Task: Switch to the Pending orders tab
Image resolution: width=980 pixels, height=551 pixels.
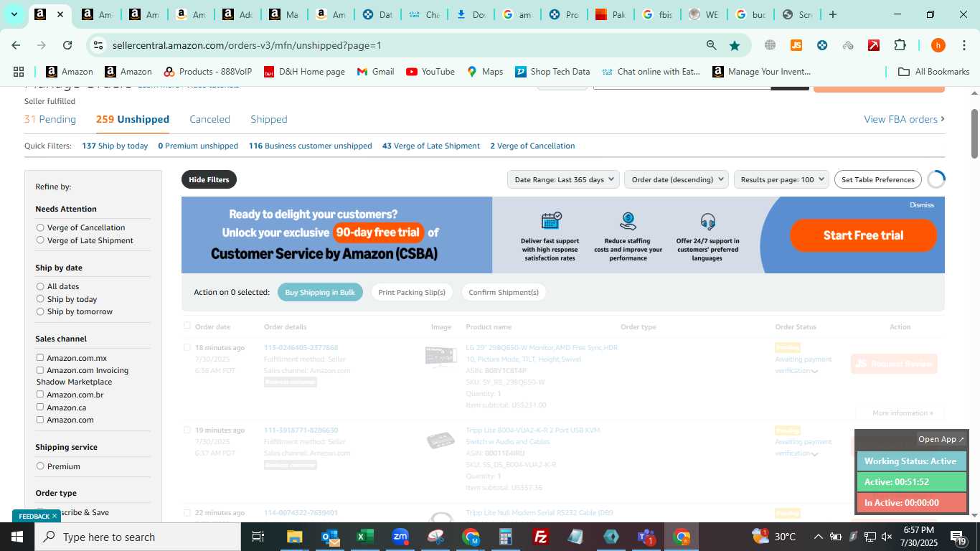Action: (50, 119)
